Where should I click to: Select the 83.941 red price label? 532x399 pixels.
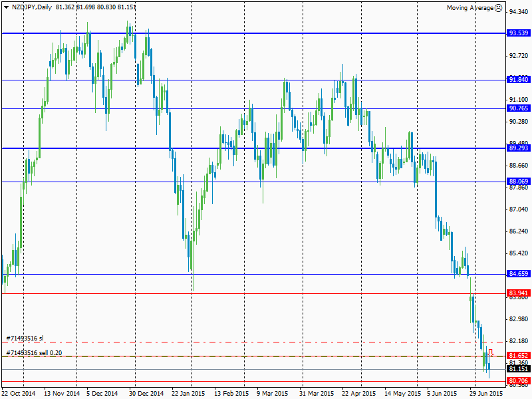pos(519,293)
